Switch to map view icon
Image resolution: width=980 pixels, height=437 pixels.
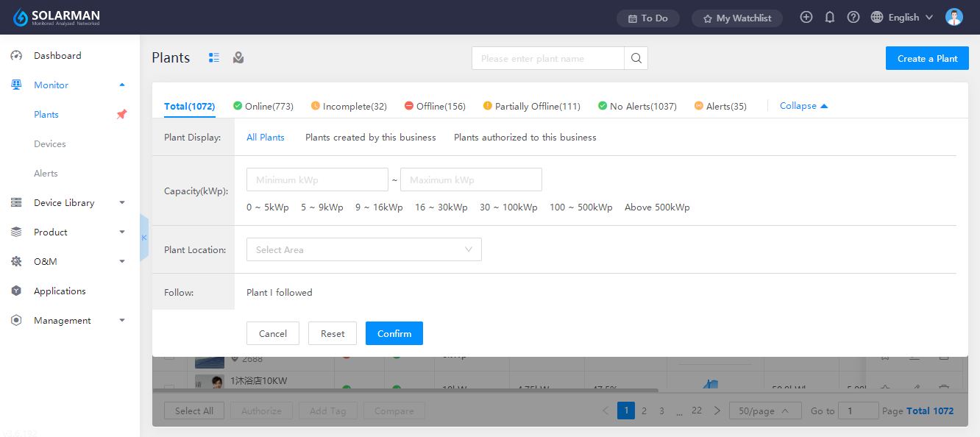[x=238, y=57]
